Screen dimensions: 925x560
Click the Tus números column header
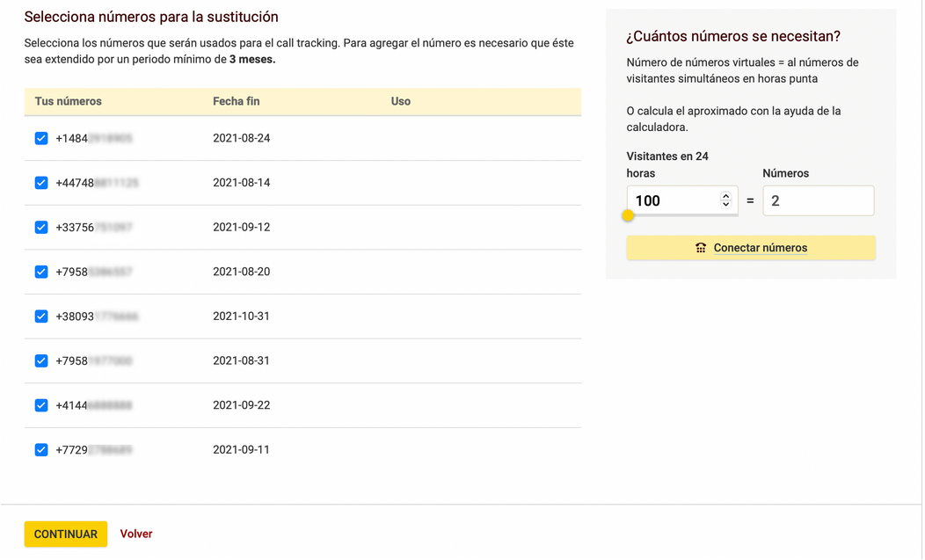(x=69, y=101)
